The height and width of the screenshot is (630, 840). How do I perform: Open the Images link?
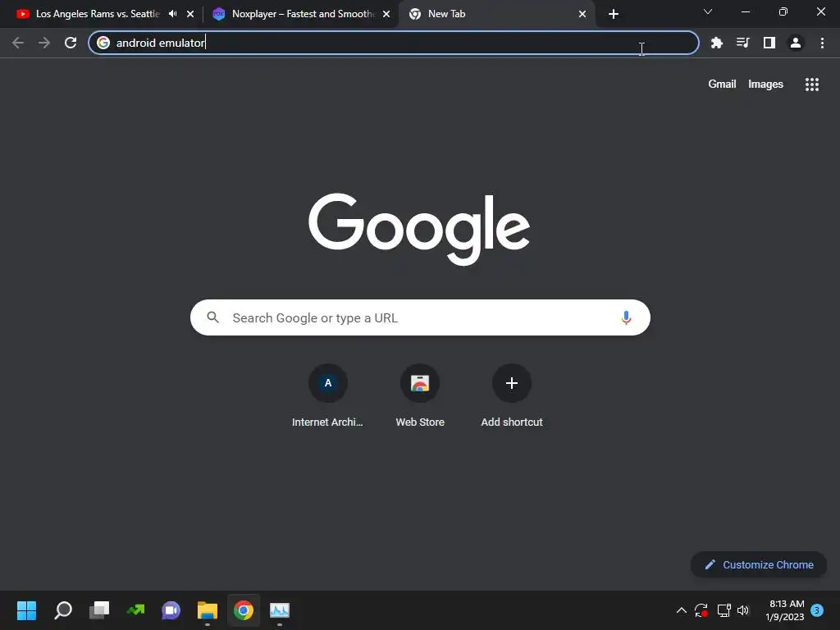(765, 84)
